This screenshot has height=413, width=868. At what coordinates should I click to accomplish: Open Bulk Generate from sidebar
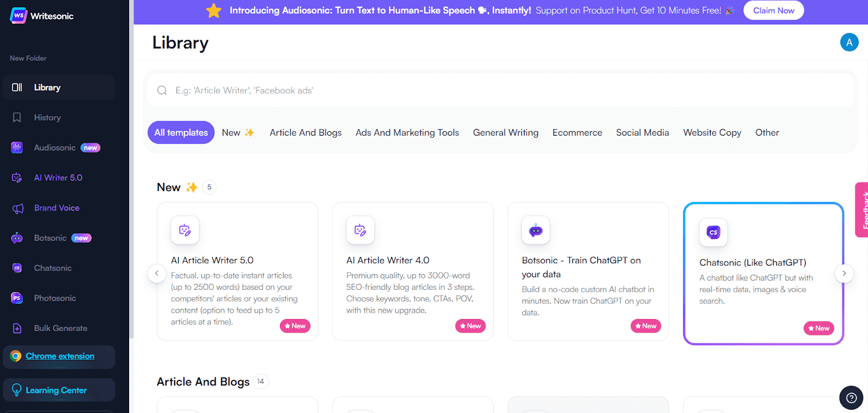pyautogui.click(x=60, y=328)
